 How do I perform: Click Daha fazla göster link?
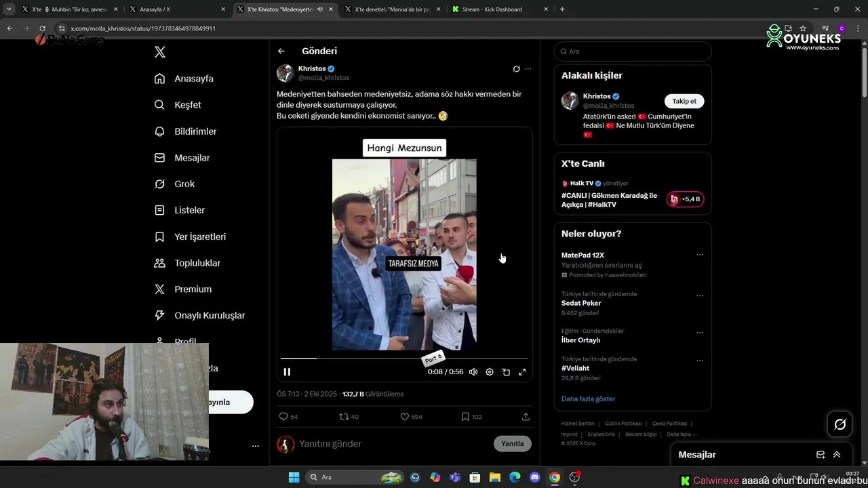click(588, 399)
